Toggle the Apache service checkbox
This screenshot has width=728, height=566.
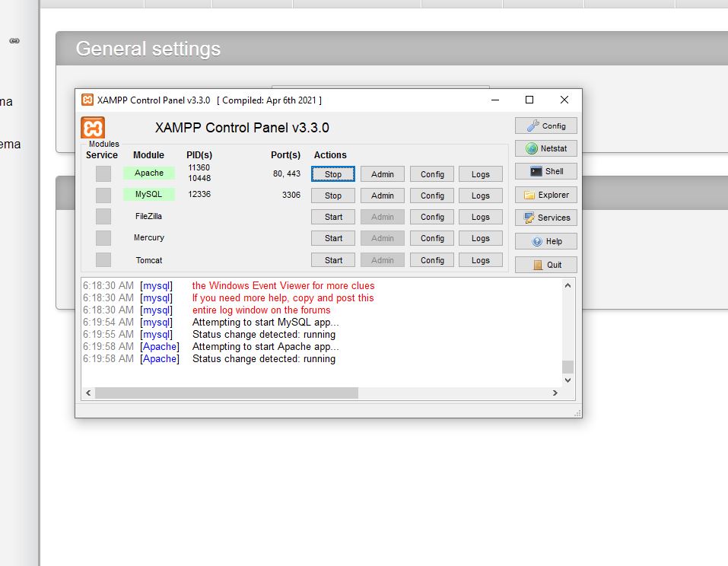point(103,173)
